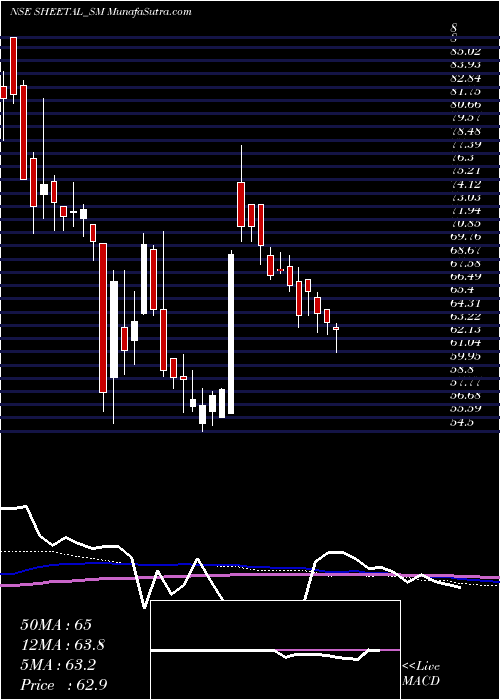
Task: Select the 50MA : 65 readout
Action: pos(56,625)
